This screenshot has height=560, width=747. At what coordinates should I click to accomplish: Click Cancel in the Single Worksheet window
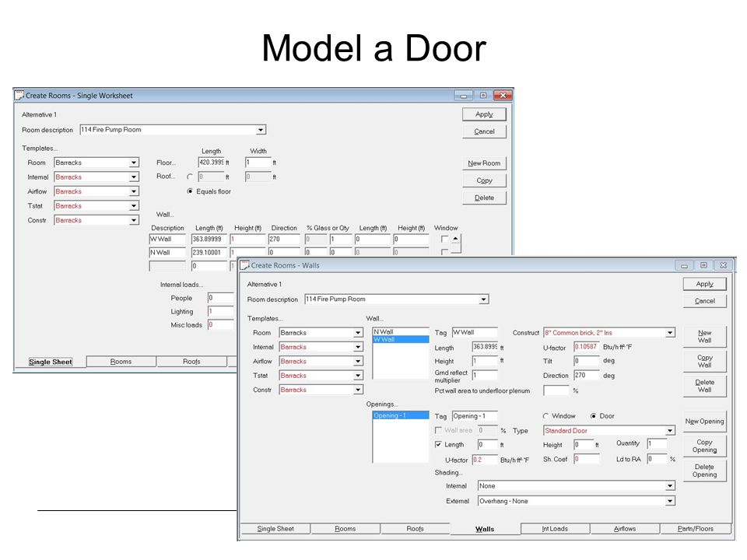click(x=484, y=131)
